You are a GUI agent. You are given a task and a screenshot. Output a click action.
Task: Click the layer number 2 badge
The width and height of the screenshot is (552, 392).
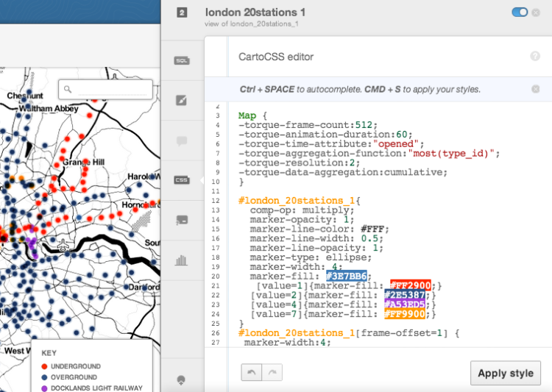coord(182,13)
